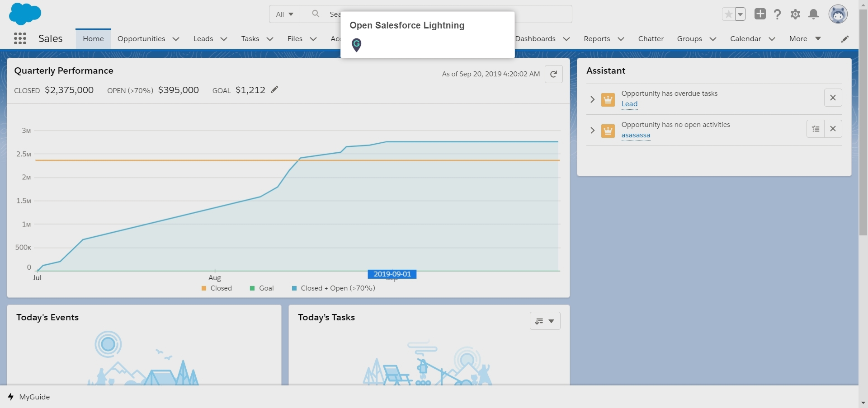
Task: Open the user profile avatar
Action: coord(838,14)
